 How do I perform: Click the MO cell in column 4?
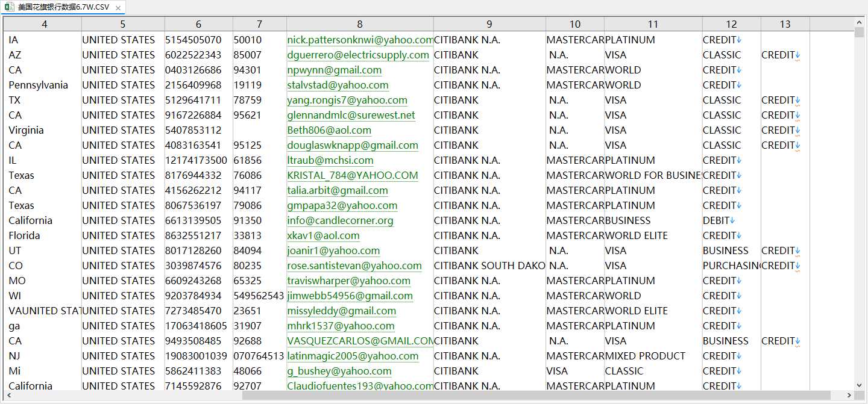17,281
